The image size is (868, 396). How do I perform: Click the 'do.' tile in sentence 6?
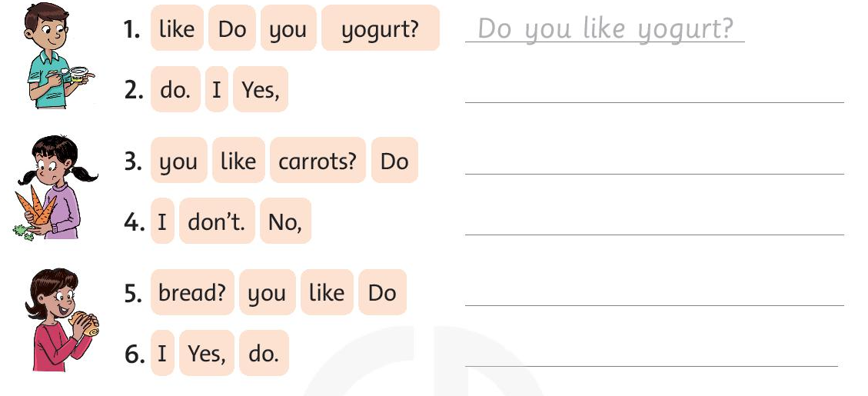264,354
